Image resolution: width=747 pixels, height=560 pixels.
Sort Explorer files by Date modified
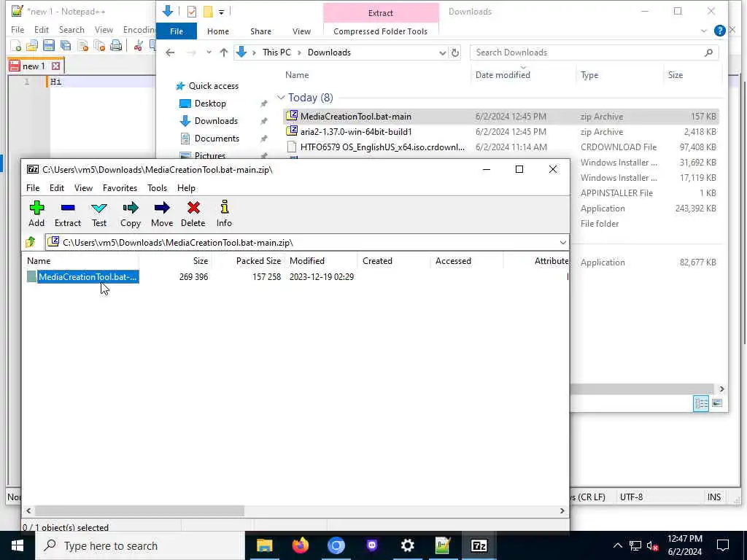(503, 75)
